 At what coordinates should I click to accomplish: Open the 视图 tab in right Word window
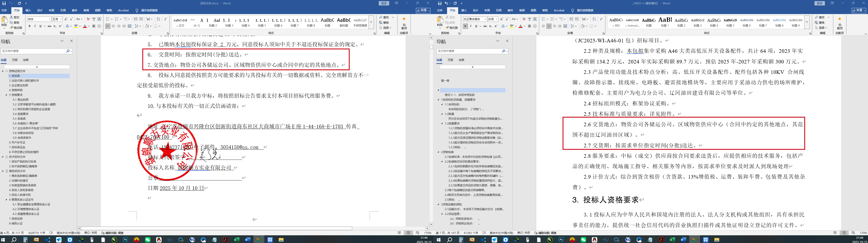click(534, 10)
